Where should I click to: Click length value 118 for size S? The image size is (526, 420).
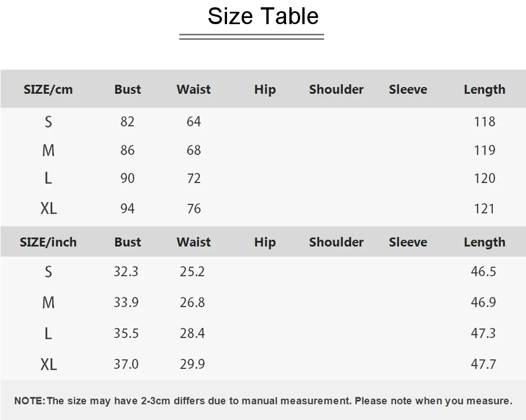(484, 122)
